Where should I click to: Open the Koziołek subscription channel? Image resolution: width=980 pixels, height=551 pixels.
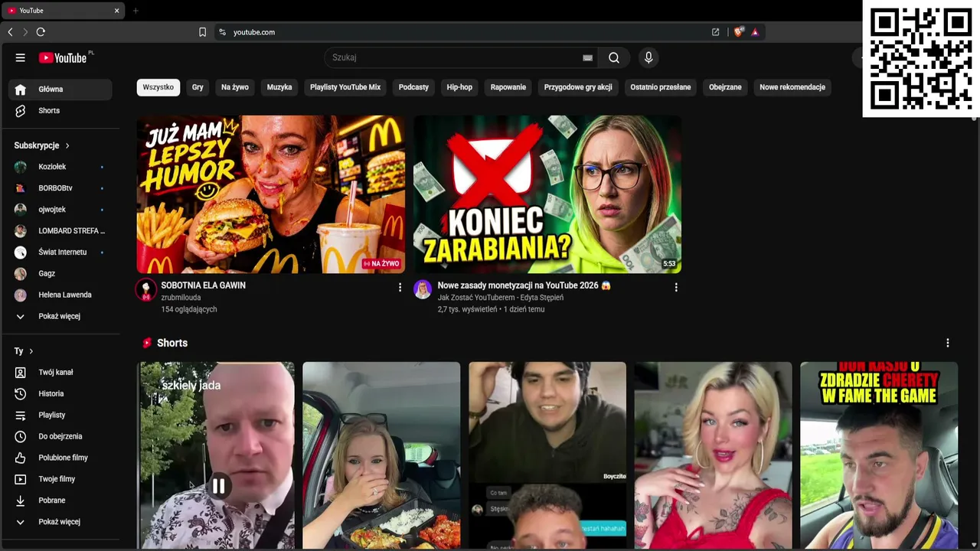pyautogui.click(x=60, y=167)
